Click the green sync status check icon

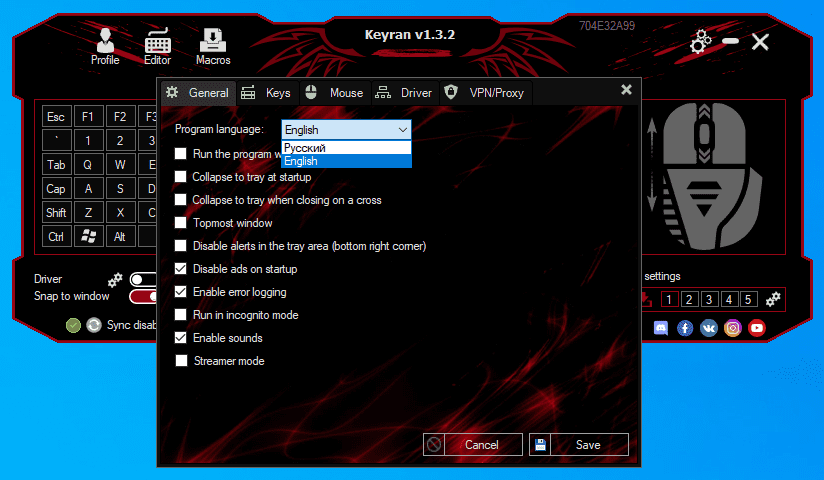[x=74, y=325]
